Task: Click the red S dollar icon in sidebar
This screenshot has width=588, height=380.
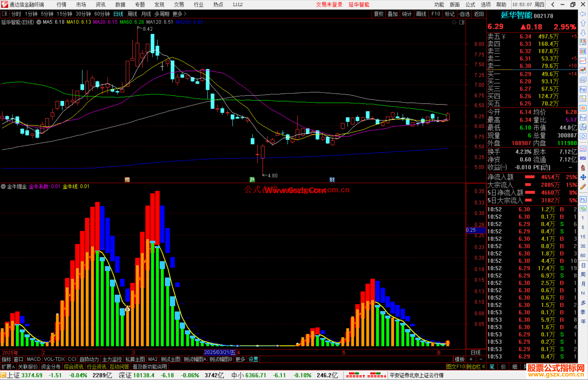Action: coord(583,168)
